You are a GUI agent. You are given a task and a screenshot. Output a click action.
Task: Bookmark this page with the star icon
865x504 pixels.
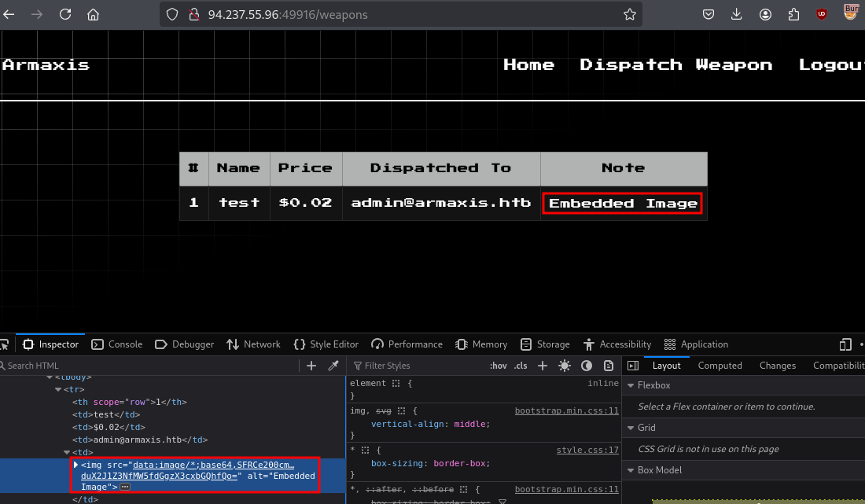click(x=629, y=14)
